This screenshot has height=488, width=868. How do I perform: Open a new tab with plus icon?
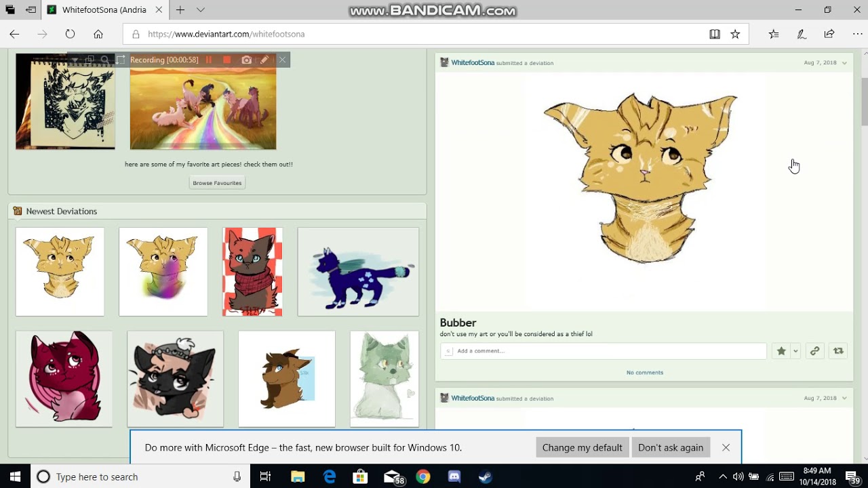coord(180,10)
